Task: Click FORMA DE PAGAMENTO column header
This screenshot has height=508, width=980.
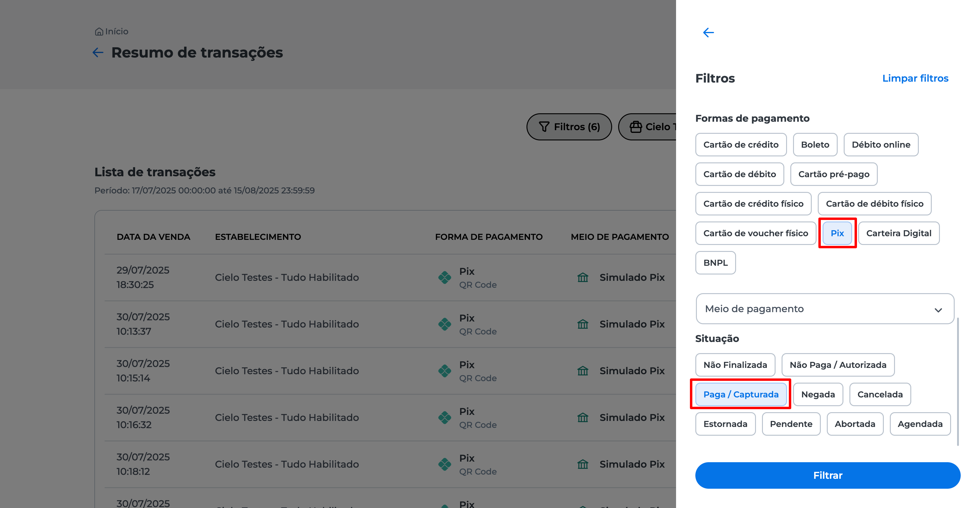Action: 488,237
